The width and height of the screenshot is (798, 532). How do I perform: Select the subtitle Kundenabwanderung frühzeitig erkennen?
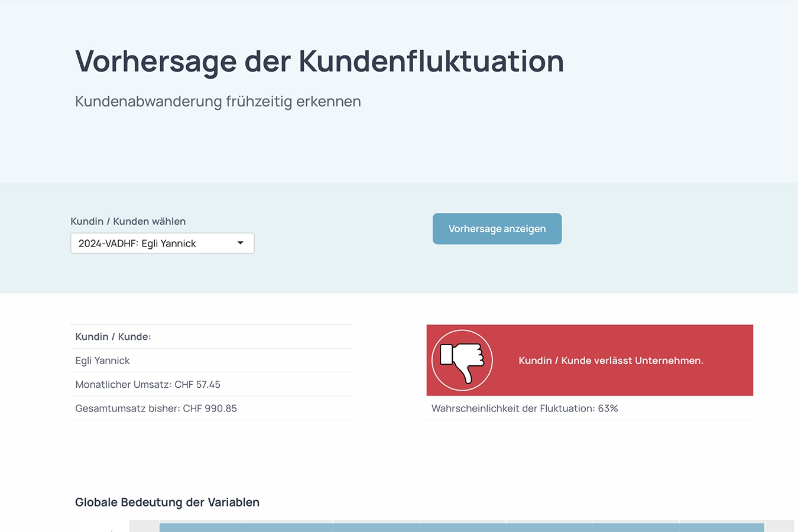[x=218, y=102]
